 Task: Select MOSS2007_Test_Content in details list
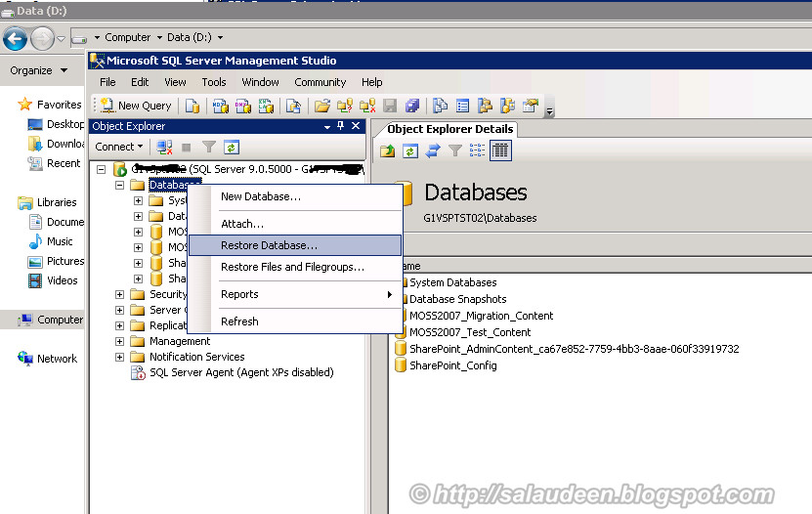(x=470, y=332)
